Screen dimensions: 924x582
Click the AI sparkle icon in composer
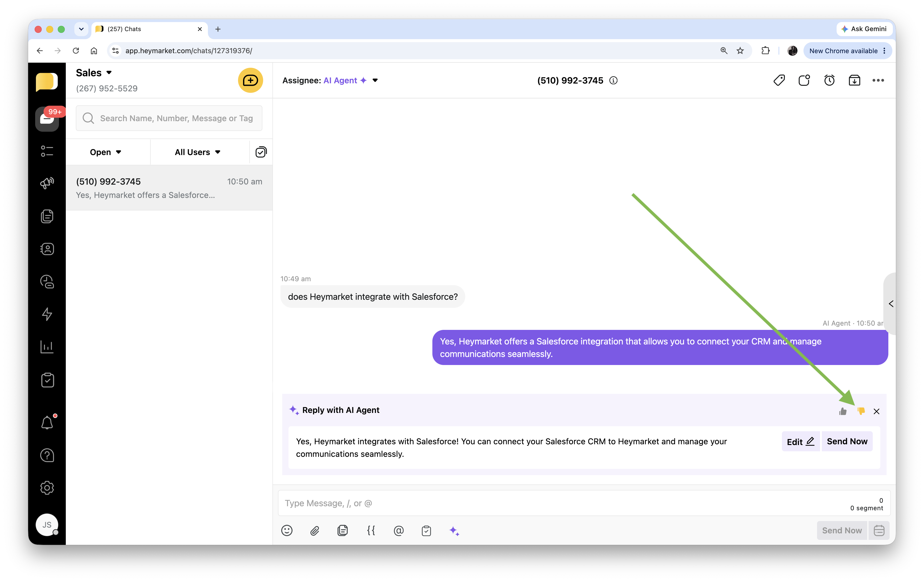pos(454,531)
